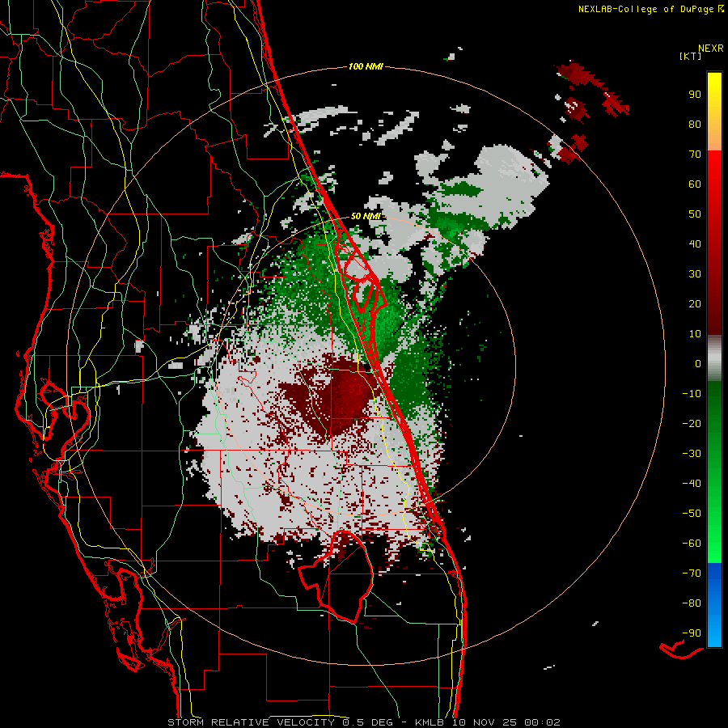This screenshot has width=728, height=728.
Task: Click the 00:02 timestamp in caption
Action: click(x=542, y=722)
